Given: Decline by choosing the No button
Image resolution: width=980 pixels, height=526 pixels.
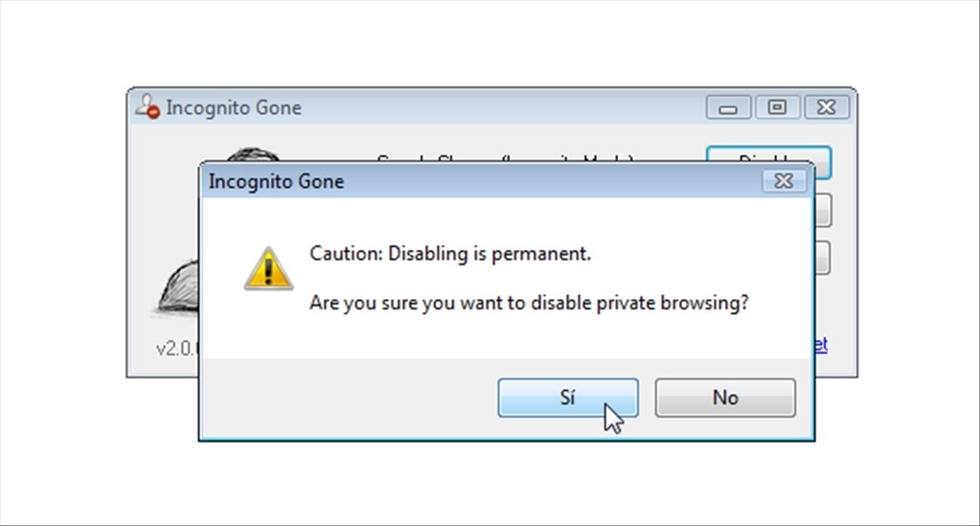Looking at the screenshot, I should tap(725, 398).
